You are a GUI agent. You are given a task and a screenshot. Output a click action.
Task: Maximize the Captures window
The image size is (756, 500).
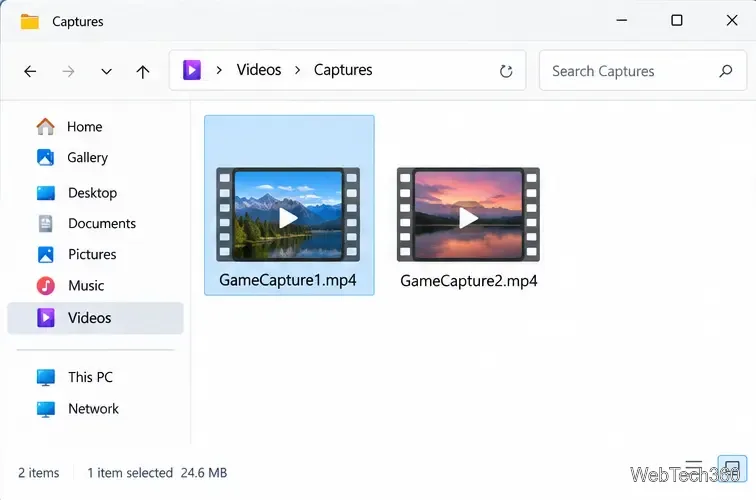(x=677, y=20)
